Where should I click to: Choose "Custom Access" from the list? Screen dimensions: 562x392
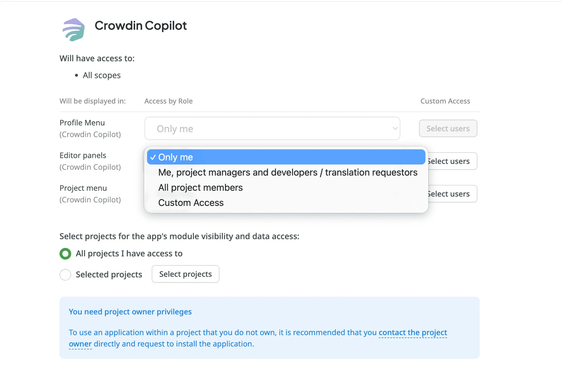tap(191, 203)
